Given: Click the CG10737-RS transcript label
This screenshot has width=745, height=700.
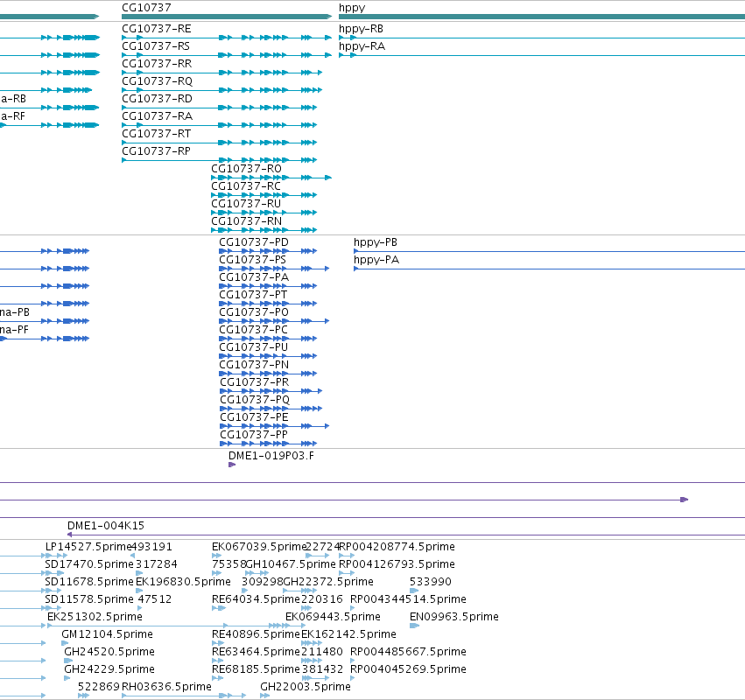Looking at the screenshot, I should pos(156,46).
